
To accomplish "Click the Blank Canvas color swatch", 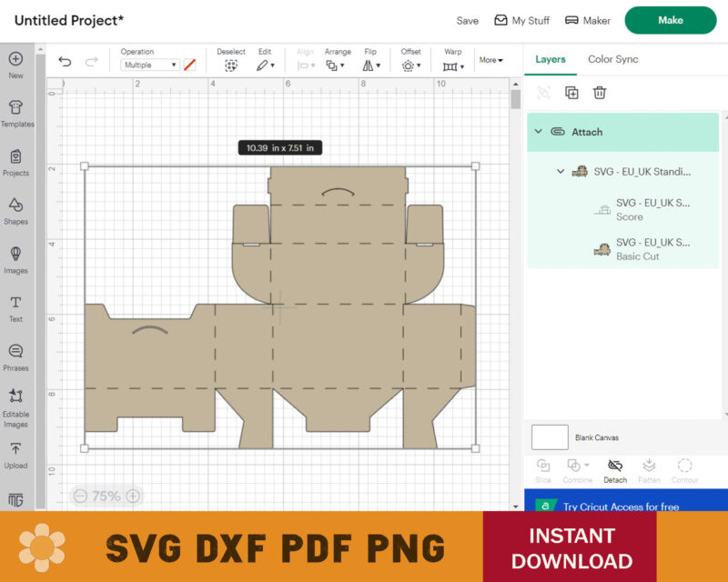I will point(550,437).
